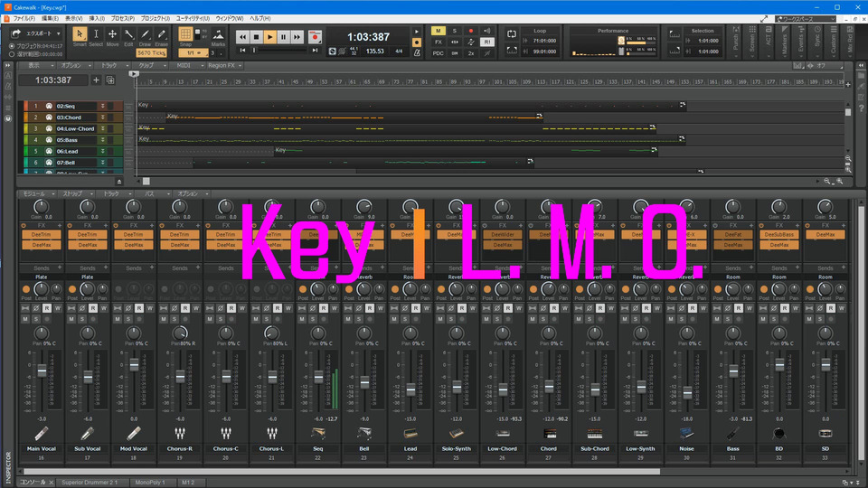The height and width of the screenshot is (488, 868).
Task: Click the Bell instrument icon
Action: 364,433
